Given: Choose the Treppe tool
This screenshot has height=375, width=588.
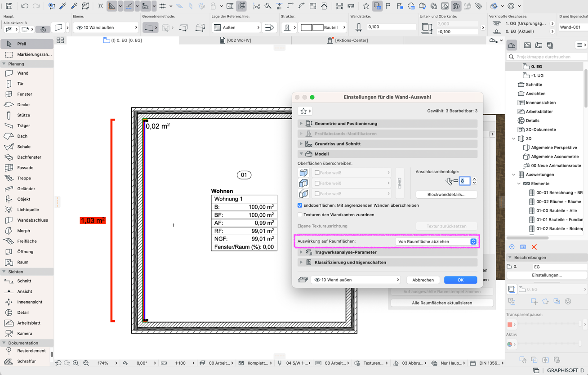Looking at the screenshot, I should [27, 178].
